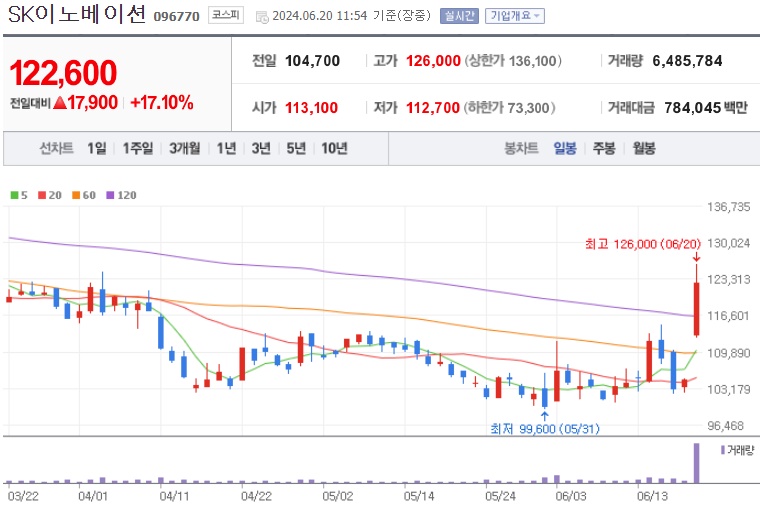Click the 최저 99,600 (05/31) annotation

[545, 429]
